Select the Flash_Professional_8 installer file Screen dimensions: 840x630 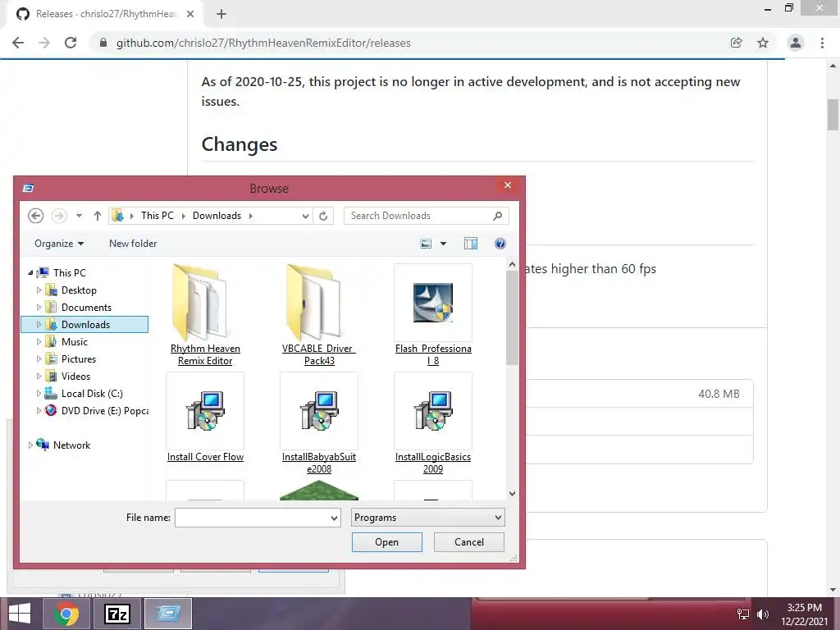pos(433,315)
